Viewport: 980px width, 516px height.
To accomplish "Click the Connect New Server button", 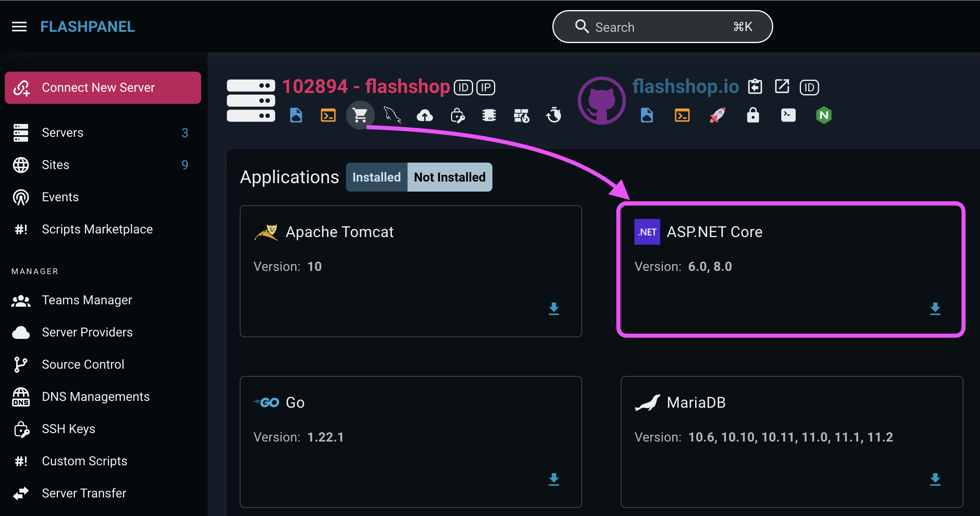I will point(103,87).
